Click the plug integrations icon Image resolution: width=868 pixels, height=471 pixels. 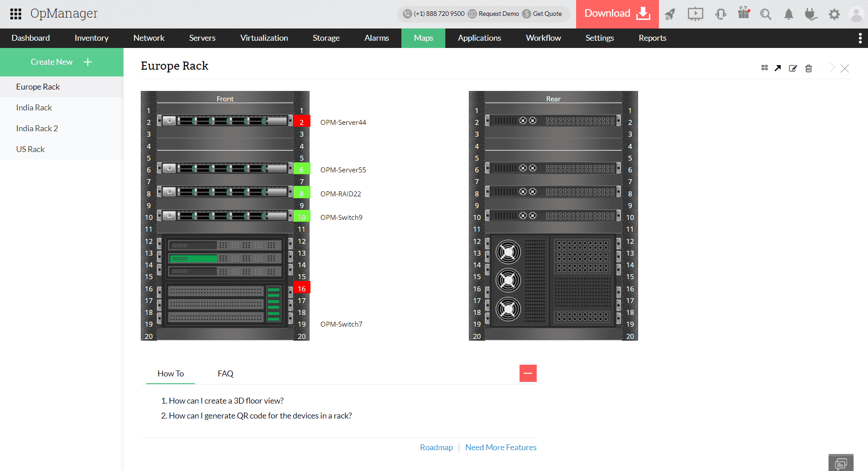click(811, 14)
